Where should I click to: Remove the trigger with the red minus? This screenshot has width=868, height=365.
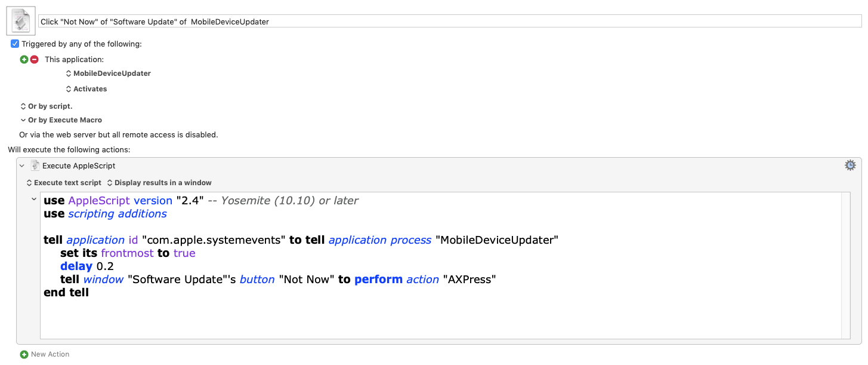click(34, 59)
